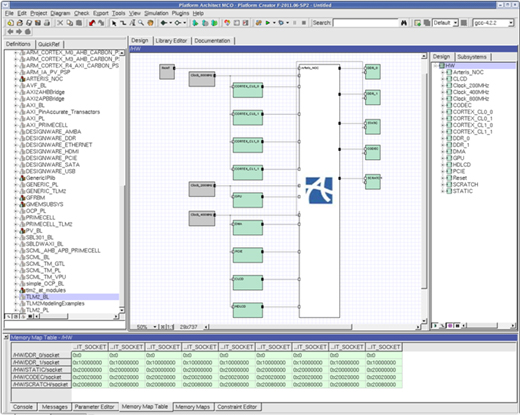Open the Simulation menu
520x415 pixels.
(156, 13)
